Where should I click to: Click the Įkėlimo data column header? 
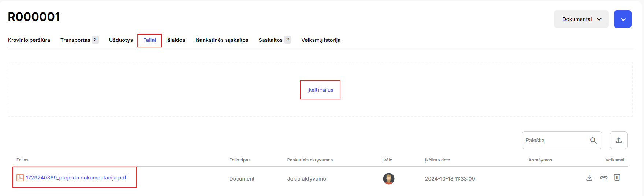pyautogui.click(x=438, y=160)
